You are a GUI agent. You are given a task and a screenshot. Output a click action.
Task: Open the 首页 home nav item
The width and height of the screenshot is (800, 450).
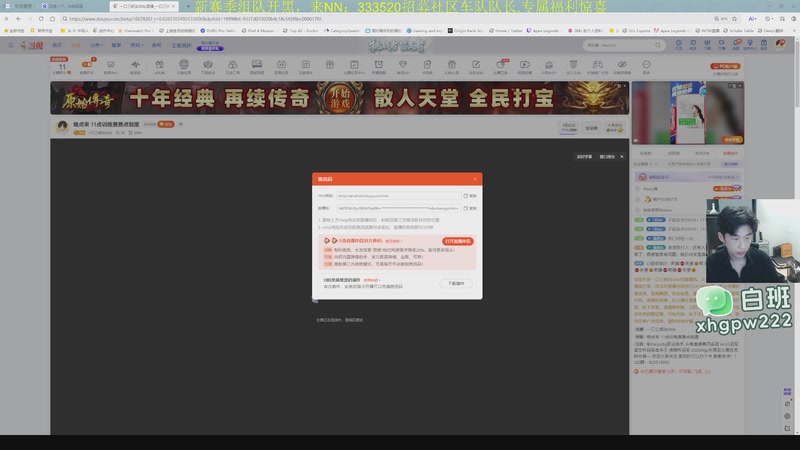pos(57,45)
